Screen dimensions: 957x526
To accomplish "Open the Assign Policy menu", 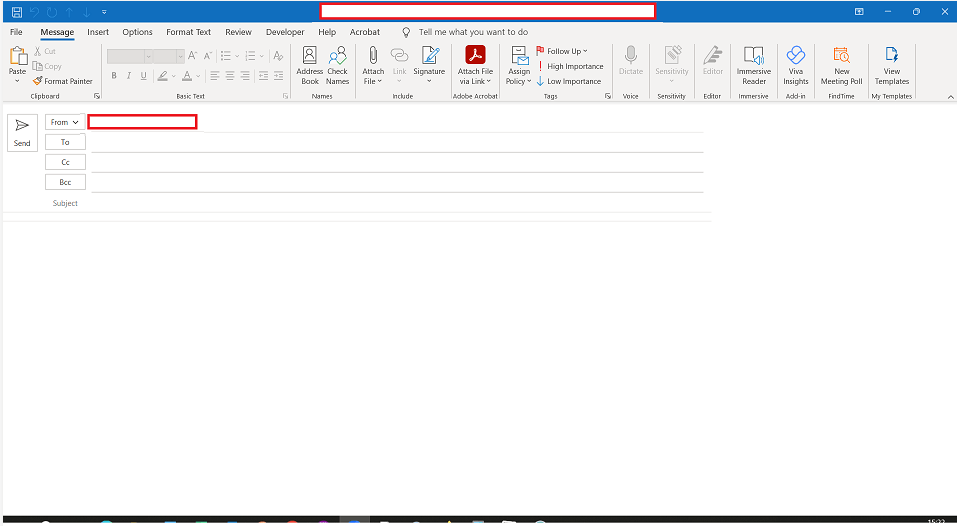I will pyautogui.click(x=519, y=66).
